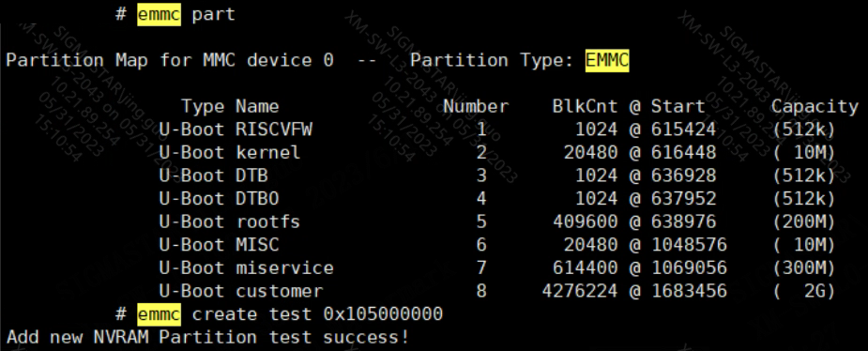Click the 'Type' column header
The width and height of the screenshot is (868, 351).
click(x=204, y=106)
